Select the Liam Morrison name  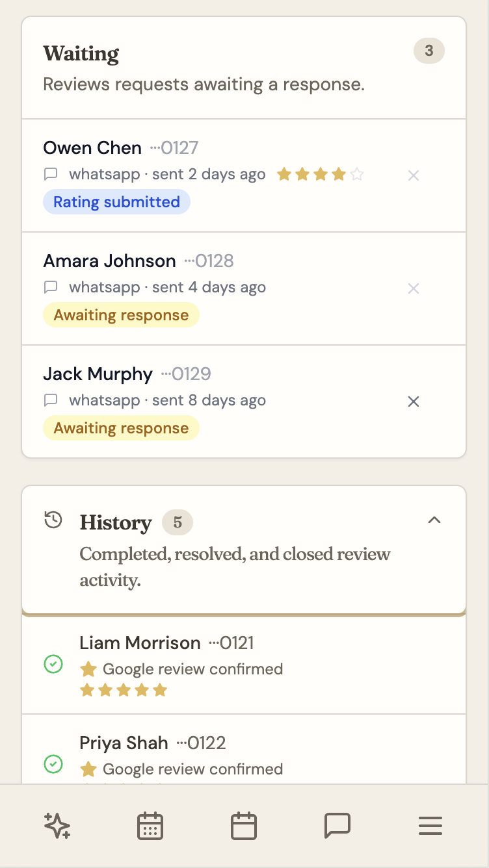[x=140, y=643]
